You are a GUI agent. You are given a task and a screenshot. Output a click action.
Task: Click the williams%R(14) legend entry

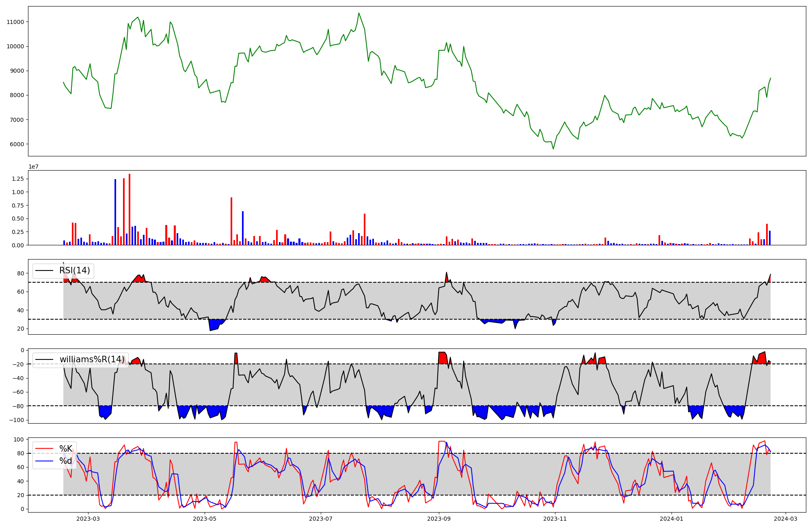92,359
